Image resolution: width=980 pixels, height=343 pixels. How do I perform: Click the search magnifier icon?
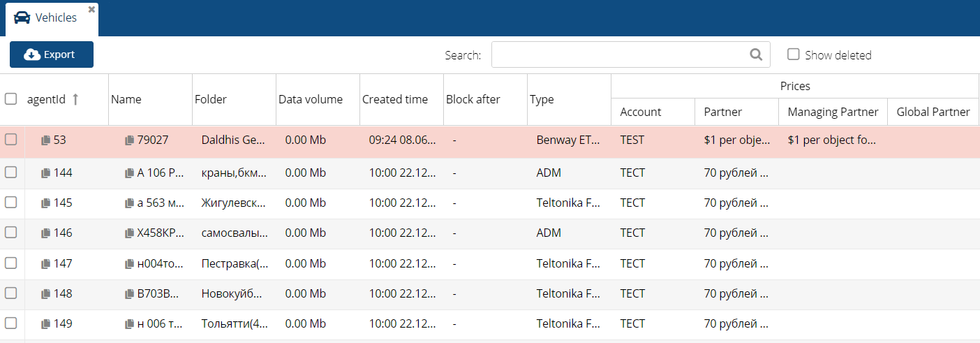pyautogui.click(x=755, y=54)
